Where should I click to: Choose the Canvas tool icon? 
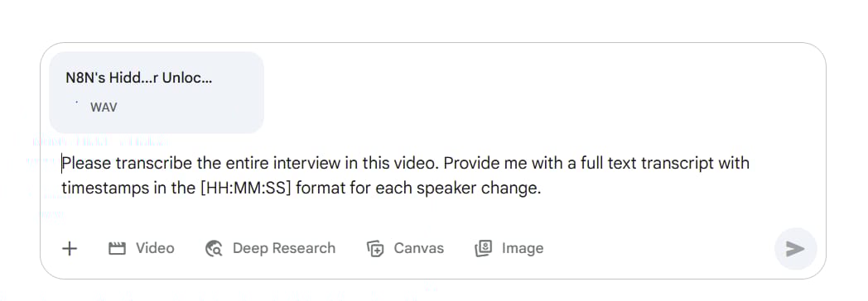pyautogui.click(x=374, y=249)
